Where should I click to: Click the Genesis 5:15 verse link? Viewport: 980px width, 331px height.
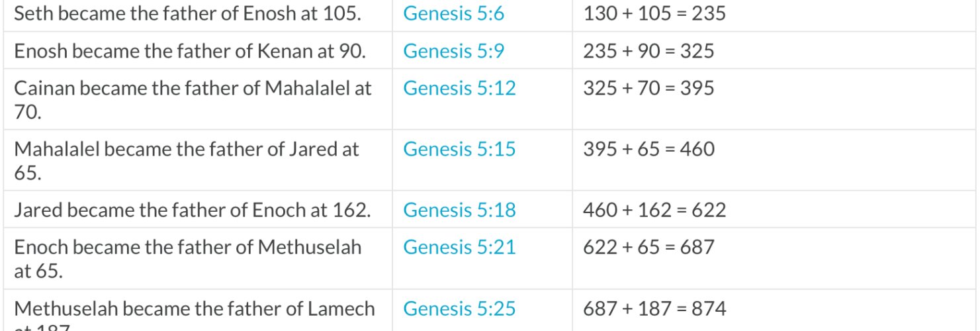click(459, 148)
